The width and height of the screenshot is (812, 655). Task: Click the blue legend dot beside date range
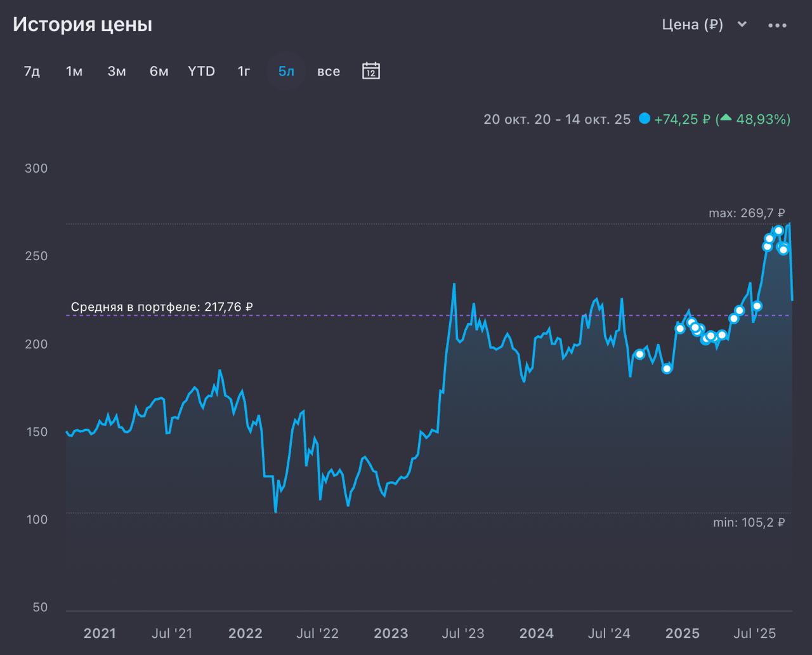[x=645, y=119]
